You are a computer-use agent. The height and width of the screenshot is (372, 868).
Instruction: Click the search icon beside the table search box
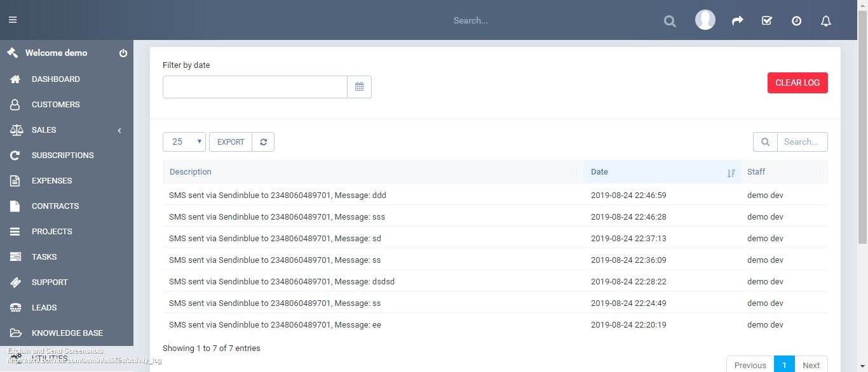(765, 142)
